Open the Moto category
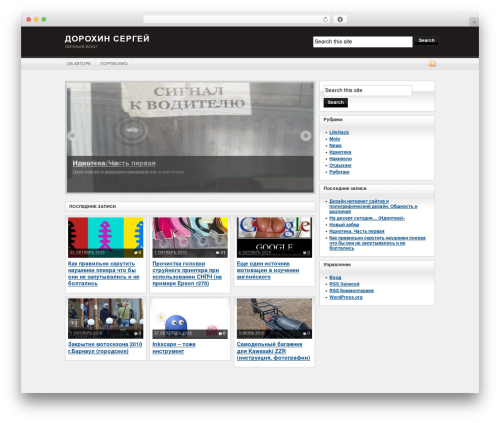Screen dimensions: 500x423 click(x=335, y=139)
